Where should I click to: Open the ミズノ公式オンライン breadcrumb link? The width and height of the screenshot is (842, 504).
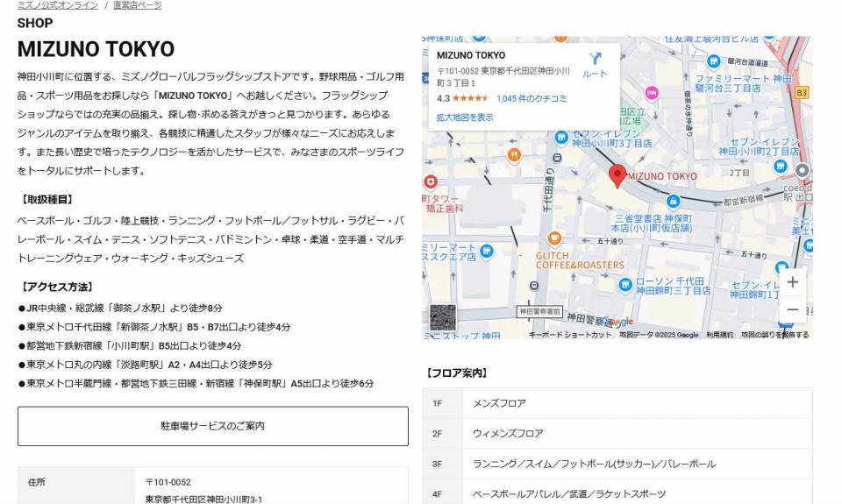tap(57, 5)
